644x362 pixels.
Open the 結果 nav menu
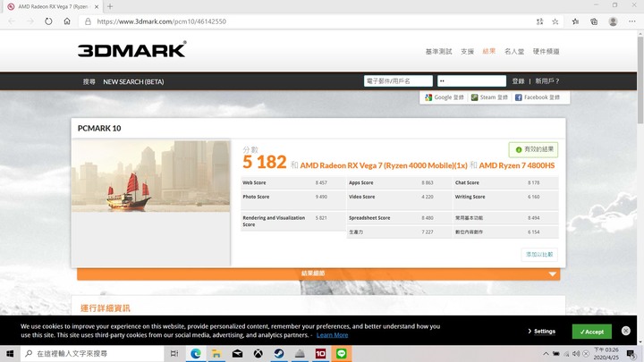(488, 51)
